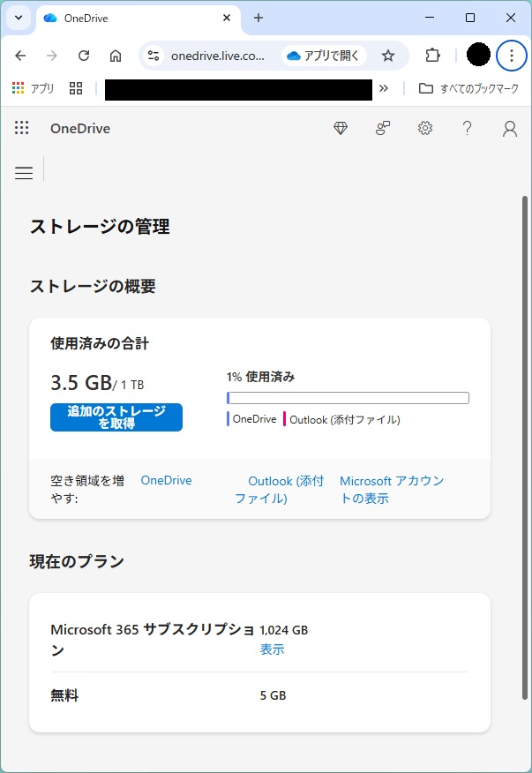Click the Microsoft 365 サブスクリプション row label
Image resolution: width=532 pixels, height=773 pixels.
point(153,640)
